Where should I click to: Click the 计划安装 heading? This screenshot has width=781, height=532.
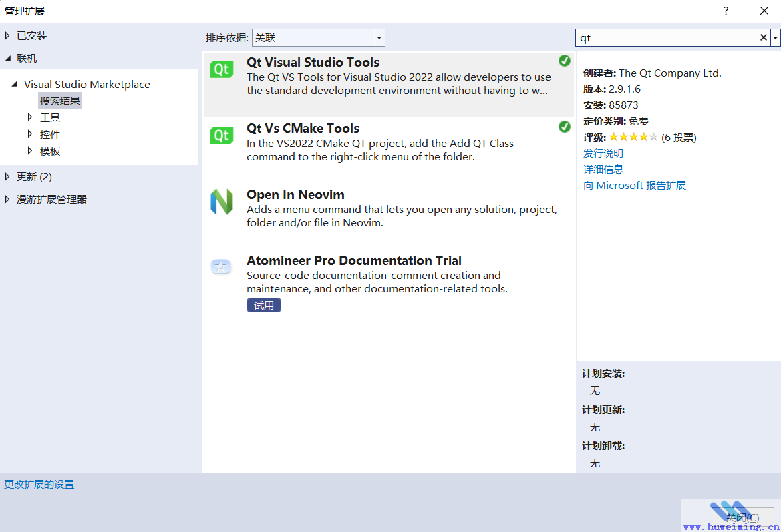pyautogui.click(x=603, y=374)
